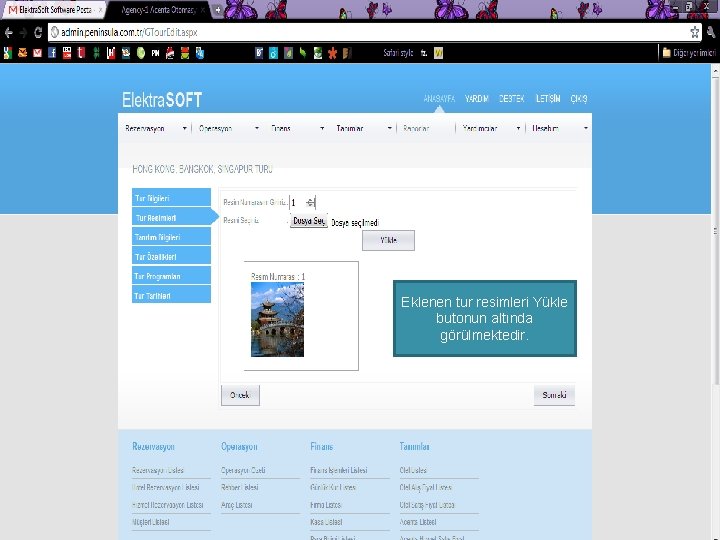Image resolution: width=720 pixels, height=540 pixels.
Task: Bookmark this page with the star icon
Action: tap(694, 33)
